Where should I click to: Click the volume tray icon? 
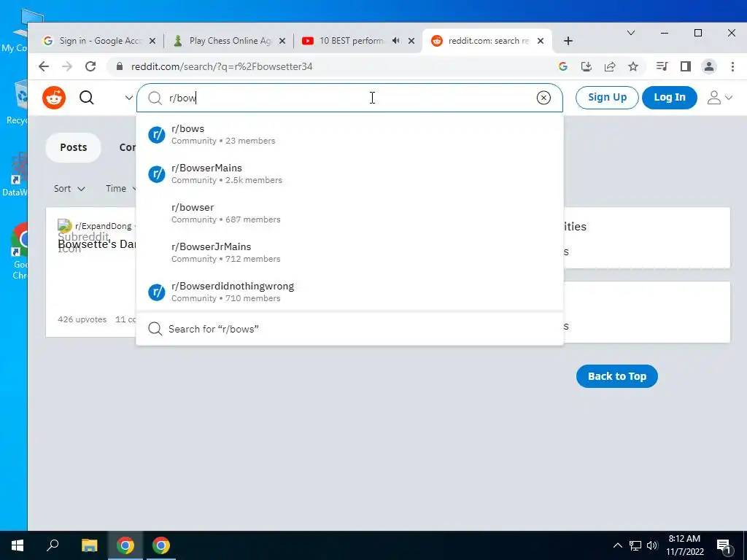652,545
